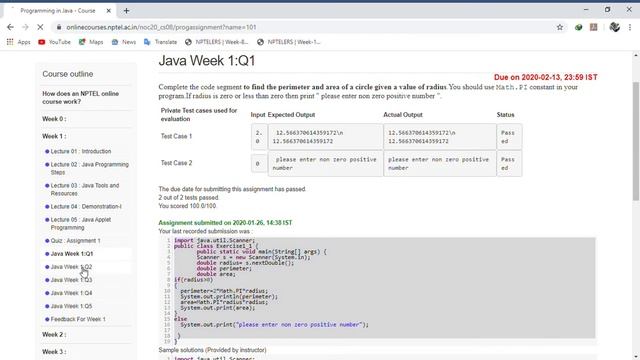Open the Translate bookmark
Image resolution: width=640 pixels, height=360 pixels.
160,42
